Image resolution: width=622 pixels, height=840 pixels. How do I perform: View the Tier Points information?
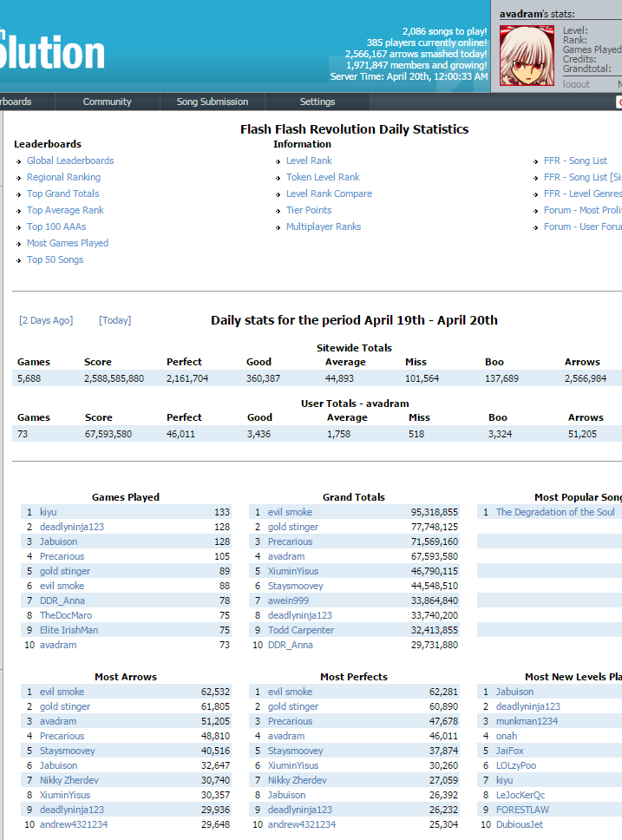click(x=309, y=210)
